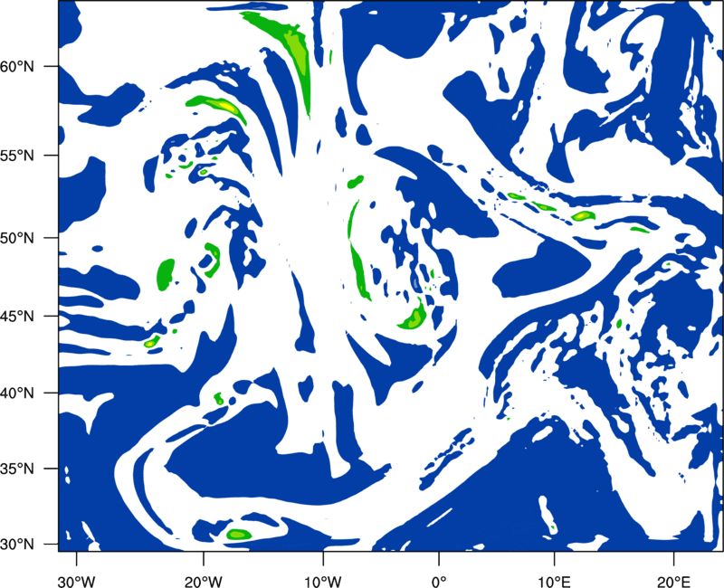Click the 45°N latitude label
The width and height of the screenshot is (724, 588).
click(17, 317)
